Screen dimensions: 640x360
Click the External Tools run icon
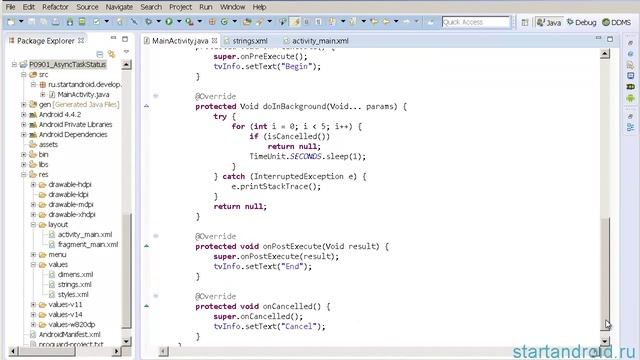tap(189, 22)
